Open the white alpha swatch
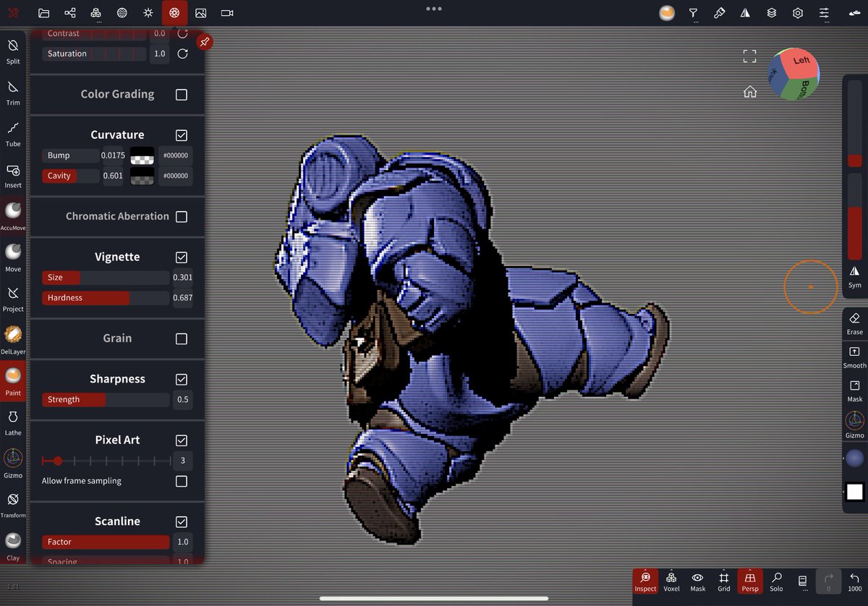 pyautogui.click(x=855, y=492)
